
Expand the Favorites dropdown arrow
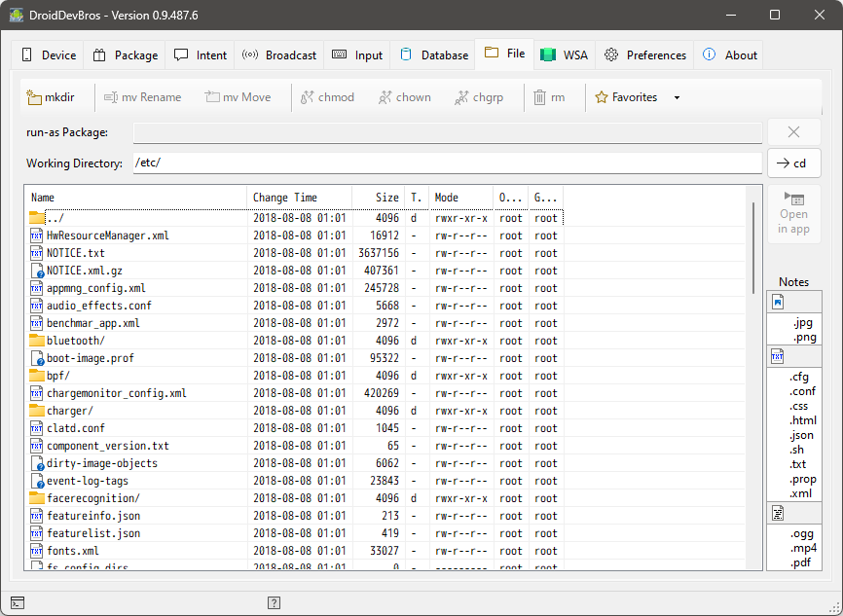click(677, 97)
